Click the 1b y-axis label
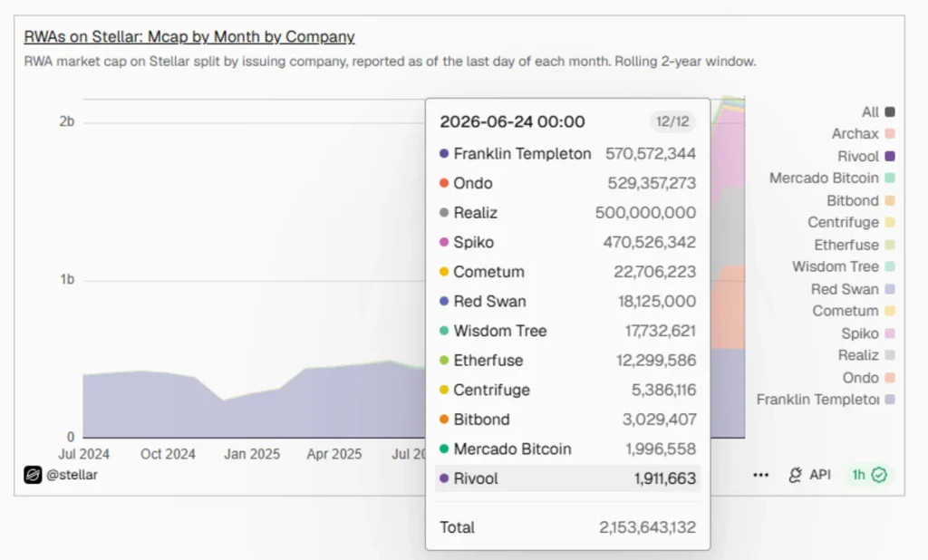This screenshot has height=560, width=928. [67, 279]
